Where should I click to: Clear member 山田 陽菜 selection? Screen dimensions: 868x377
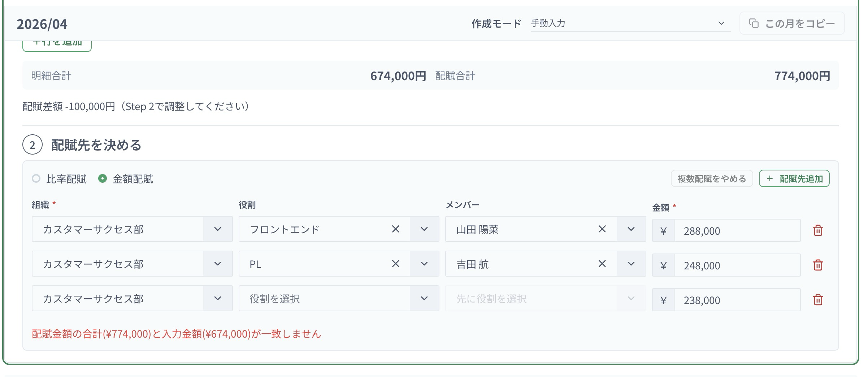602,229
